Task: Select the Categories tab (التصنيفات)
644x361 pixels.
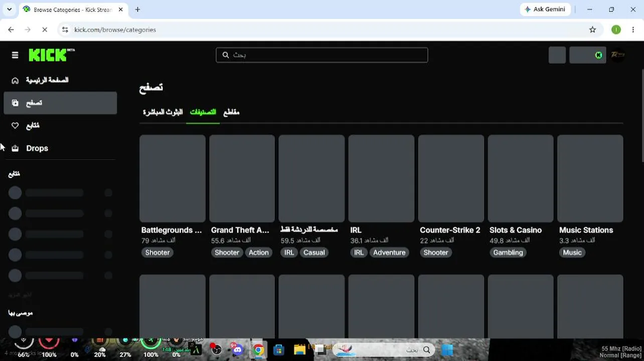Action: click(x=203, y=112)
